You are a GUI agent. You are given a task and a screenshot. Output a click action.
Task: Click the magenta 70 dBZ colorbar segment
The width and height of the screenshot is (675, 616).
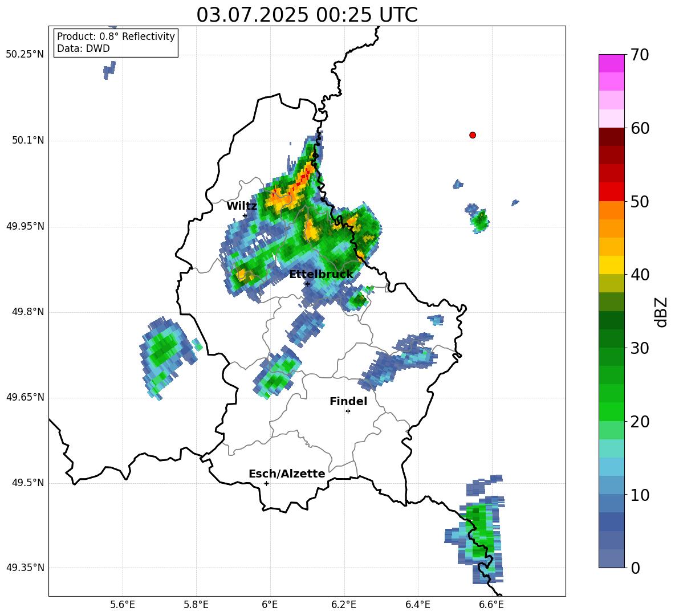click(x=611, y=63)
